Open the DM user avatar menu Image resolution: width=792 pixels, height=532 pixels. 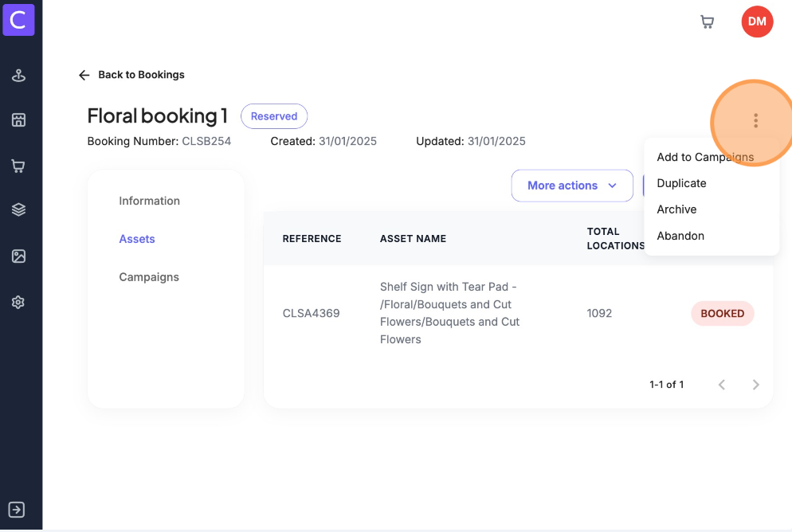point(757,22)
